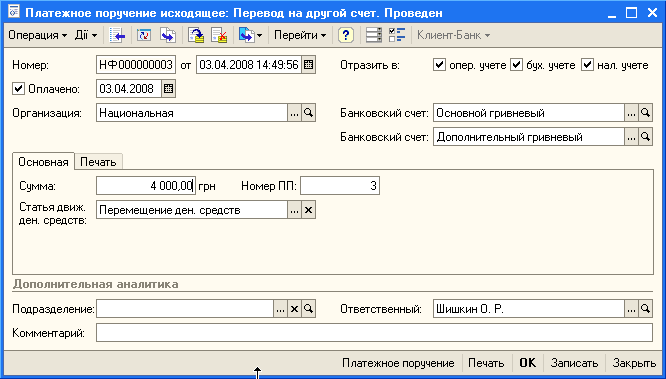
Task: Click the empty Подразделение field
Action: (185, 309)
